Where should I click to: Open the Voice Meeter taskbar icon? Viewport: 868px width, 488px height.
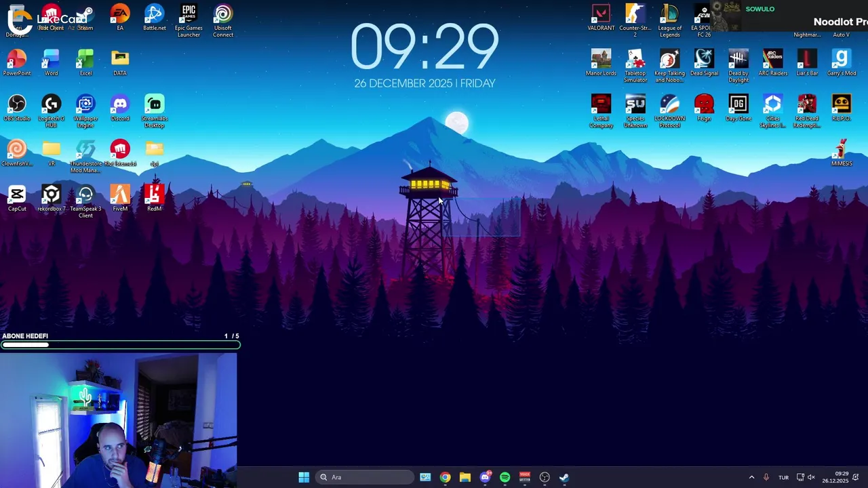pos(524,477)
